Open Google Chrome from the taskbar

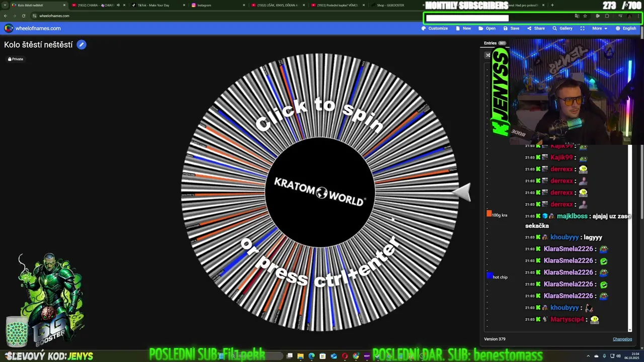pyautogui.click(x=356, y=356)
